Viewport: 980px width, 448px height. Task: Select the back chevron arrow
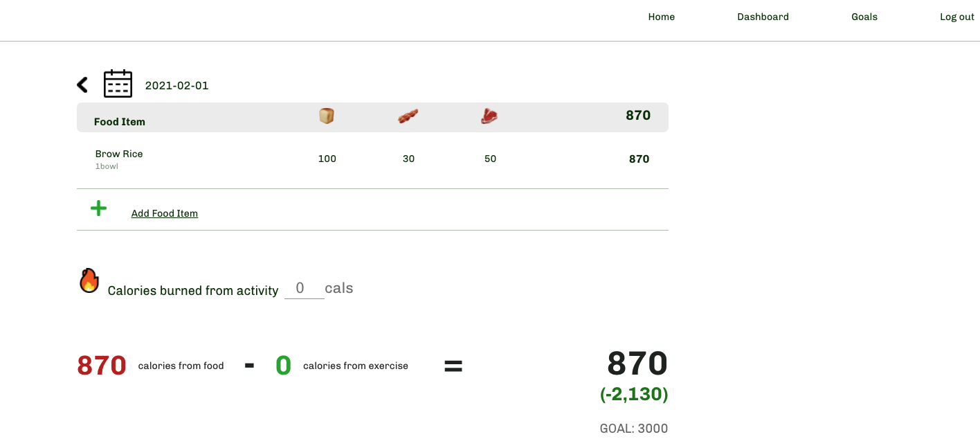(x=82, y=84)
